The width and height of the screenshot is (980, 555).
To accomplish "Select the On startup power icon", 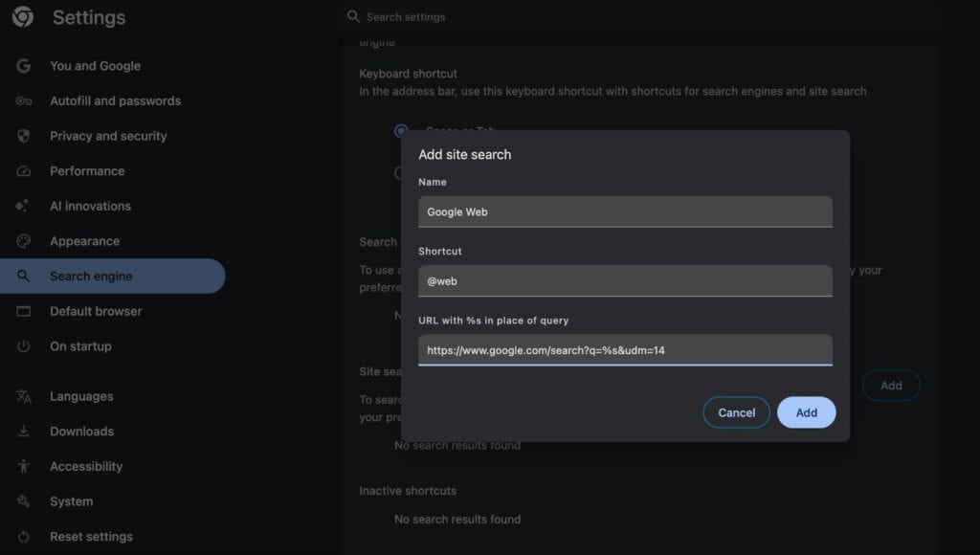I will [x=23, y=345].
